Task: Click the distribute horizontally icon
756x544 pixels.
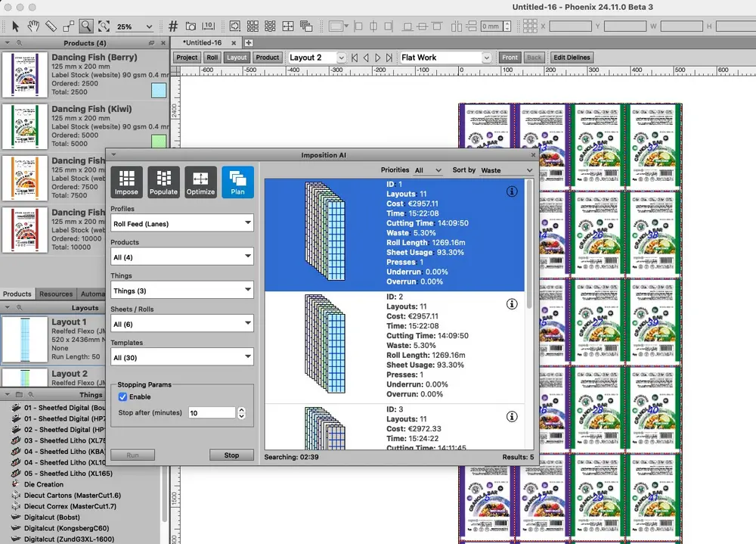Action: coord(457,26)
